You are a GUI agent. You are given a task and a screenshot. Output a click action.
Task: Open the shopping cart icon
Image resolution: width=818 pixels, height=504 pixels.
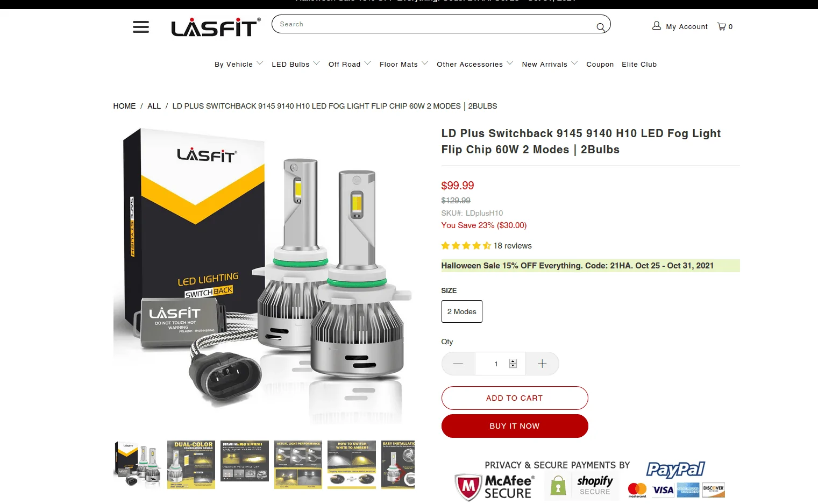tap(722, 26)
